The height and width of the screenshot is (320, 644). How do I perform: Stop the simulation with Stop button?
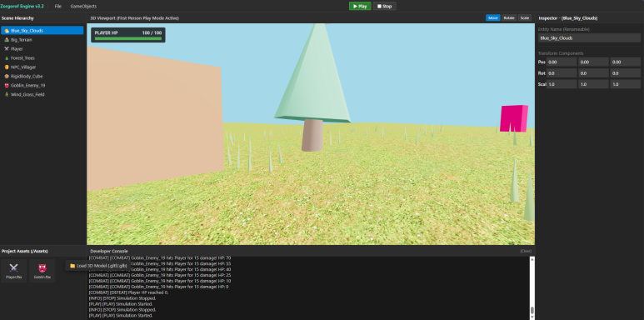pos(384,6)
